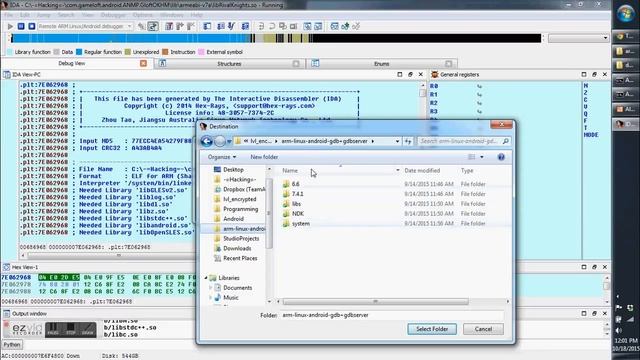The height and width of the screenshot is (360, 640).
Task: Cancel the Destination dialog
Action: point(483,329)
